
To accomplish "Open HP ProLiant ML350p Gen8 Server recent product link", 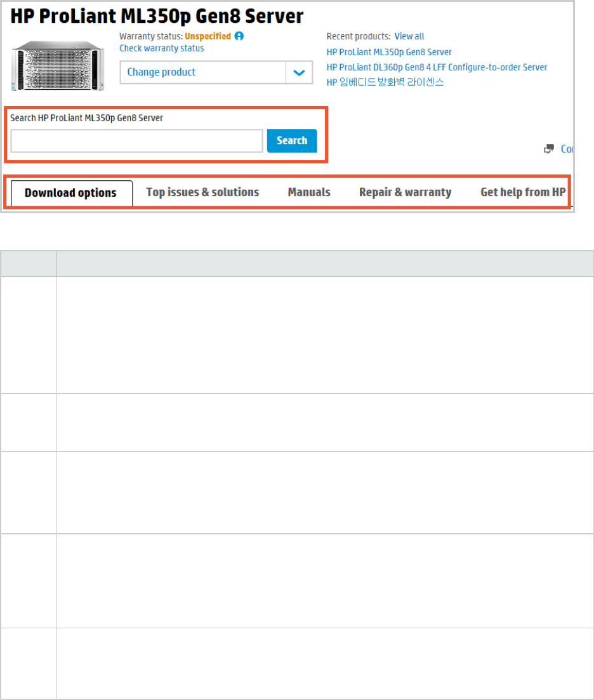I will pos(389,52).
